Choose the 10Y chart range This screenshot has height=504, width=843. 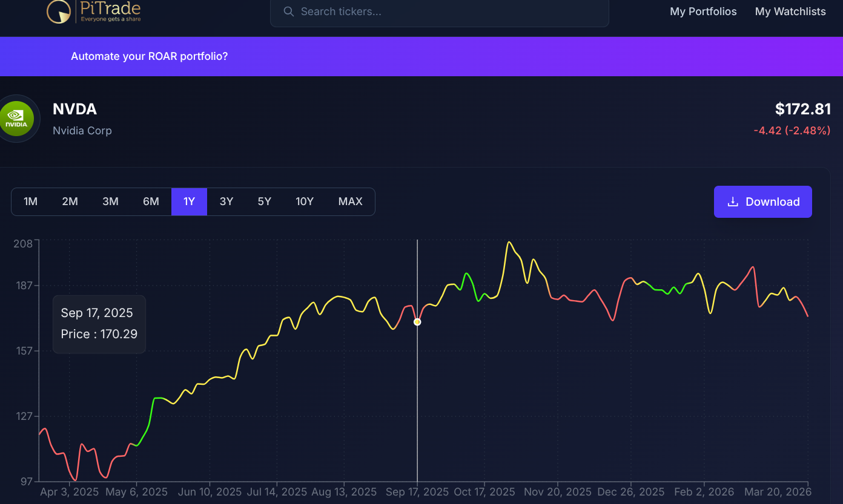coord(305,201)
